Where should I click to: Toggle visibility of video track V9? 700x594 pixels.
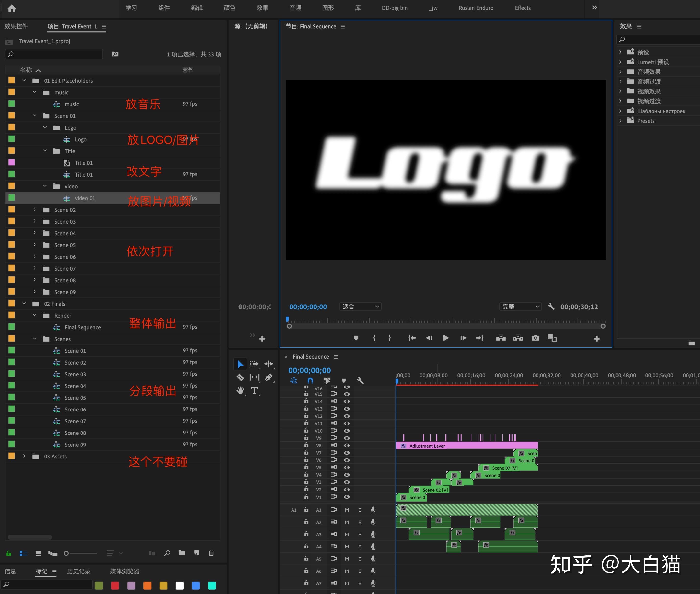pos(347,438)
